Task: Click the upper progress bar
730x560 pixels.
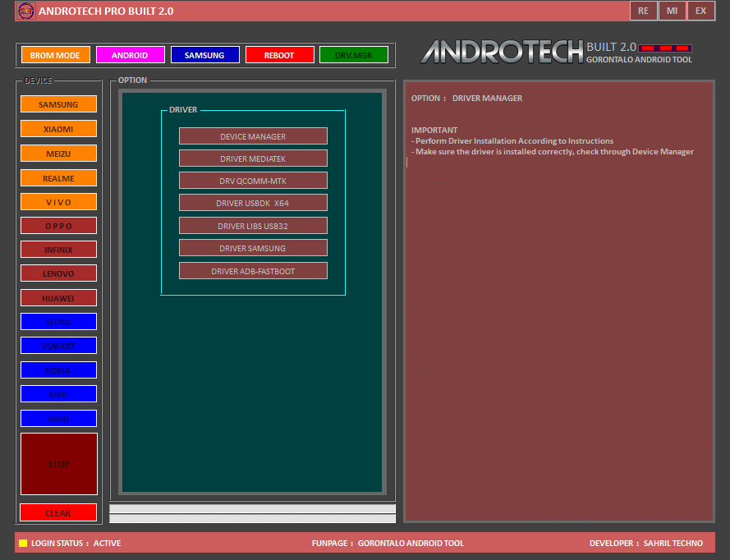Action: point(252,508)
